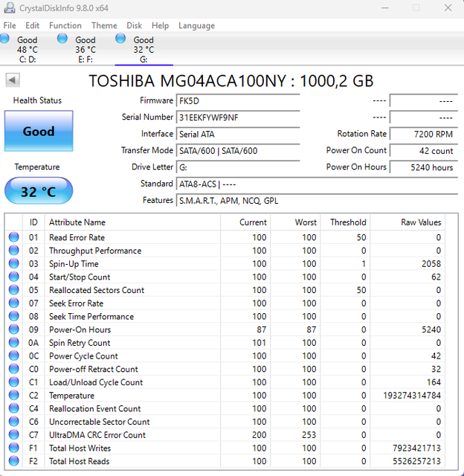The height and width of the screenshot is (476, 464).
Task: Click the Interface field Serial ATA
Action: click(238, 134)
